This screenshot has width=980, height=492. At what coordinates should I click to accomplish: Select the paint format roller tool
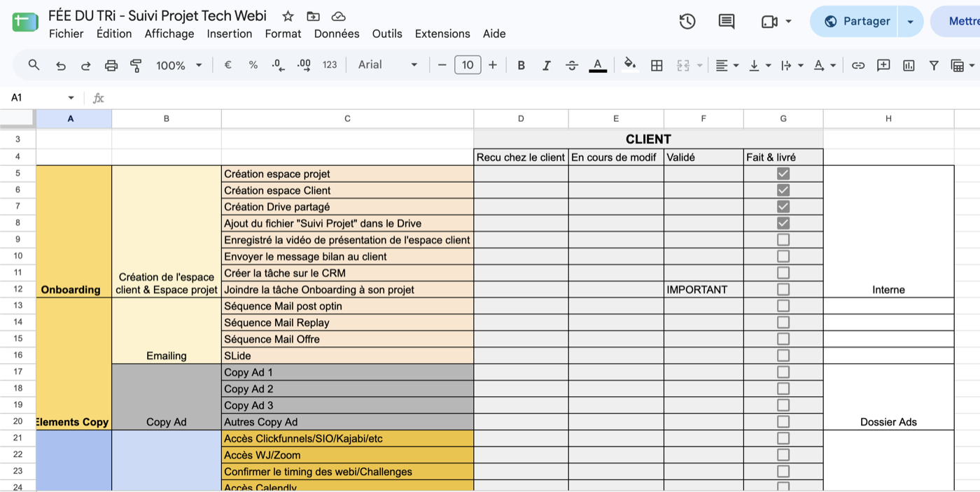tap(136, 65)
